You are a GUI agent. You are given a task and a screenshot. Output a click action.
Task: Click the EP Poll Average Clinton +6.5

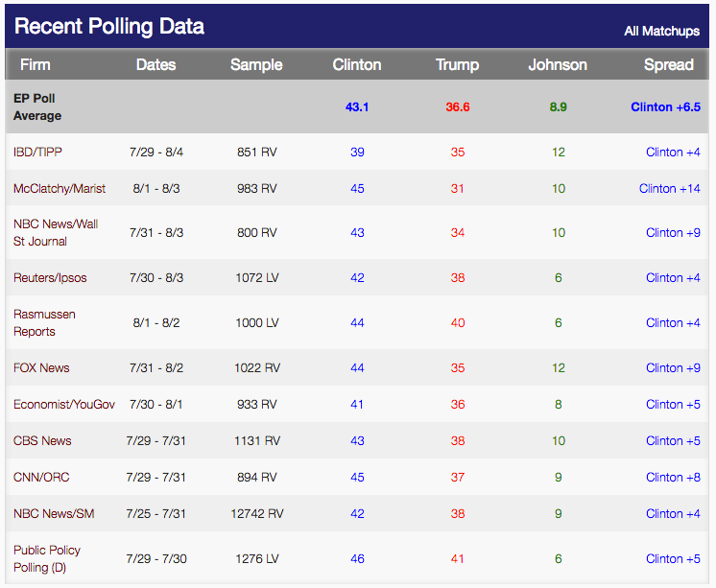[x=665, y=107]
